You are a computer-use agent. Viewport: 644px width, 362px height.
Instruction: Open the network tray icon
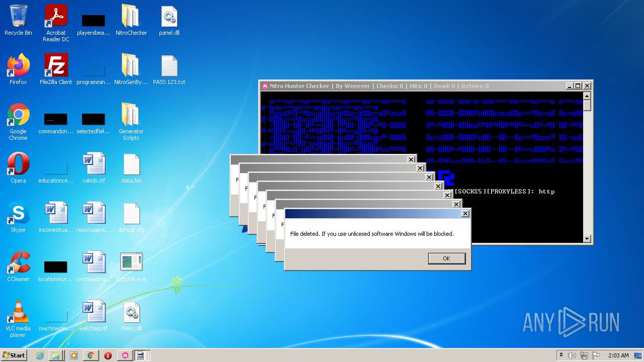[584, 355]
